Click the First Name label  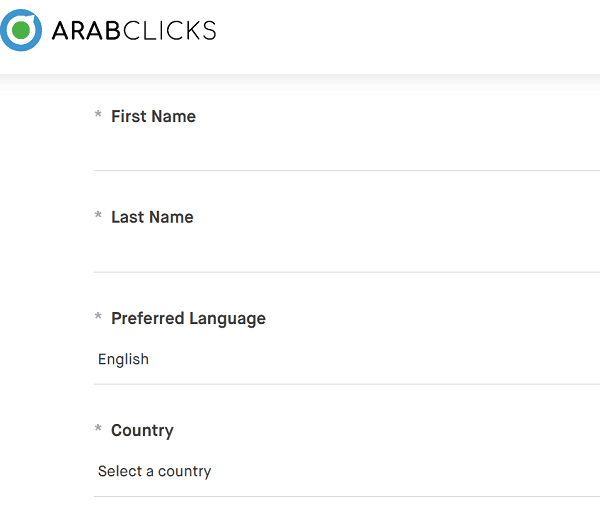153,116
